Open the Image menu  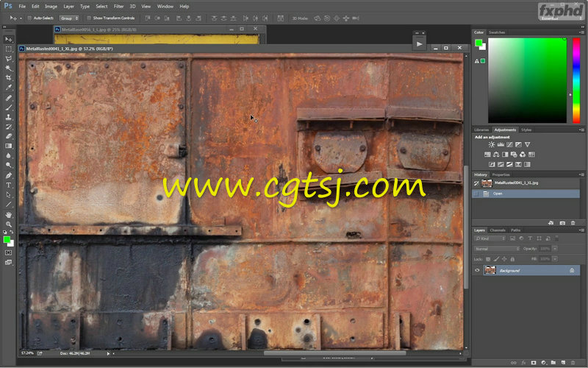point(51,7)
